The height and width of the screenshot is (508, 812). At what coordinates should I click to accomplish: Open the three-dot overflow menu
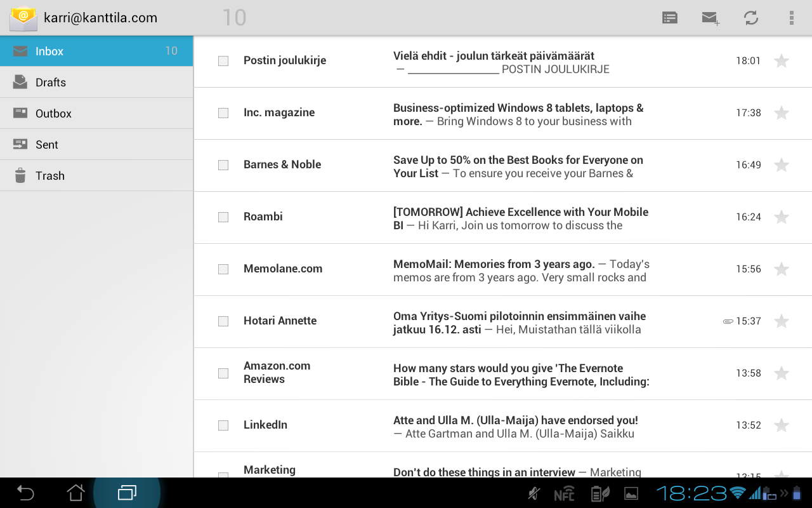pyautogui.click(x=791, y=18)
